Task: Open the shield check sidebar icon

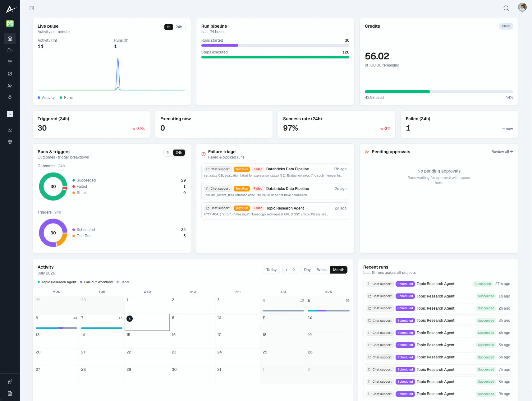Action: 10,74
